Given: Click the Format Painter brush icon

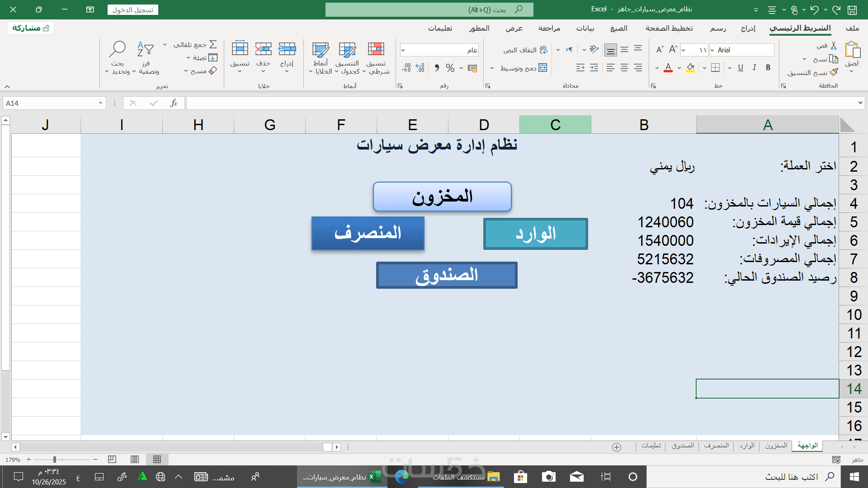Looking at the screenshot, I should [834, 72].
